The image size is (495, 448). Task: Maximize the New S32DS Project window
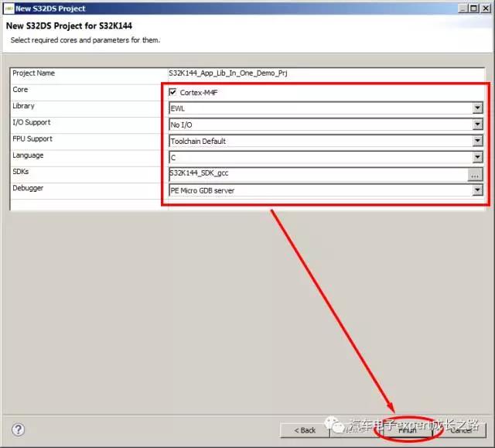[473, 8]
